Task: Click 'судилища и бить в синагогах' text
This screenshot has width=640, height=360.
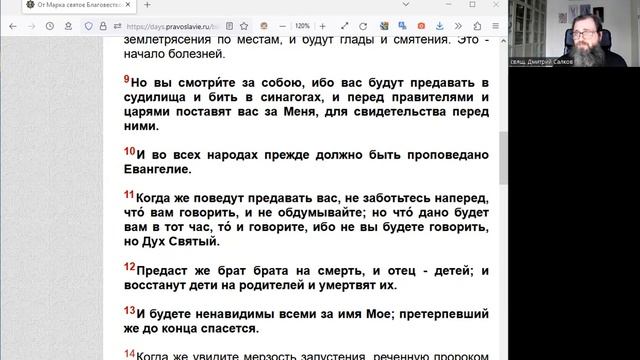Action: tap(224, 98)
